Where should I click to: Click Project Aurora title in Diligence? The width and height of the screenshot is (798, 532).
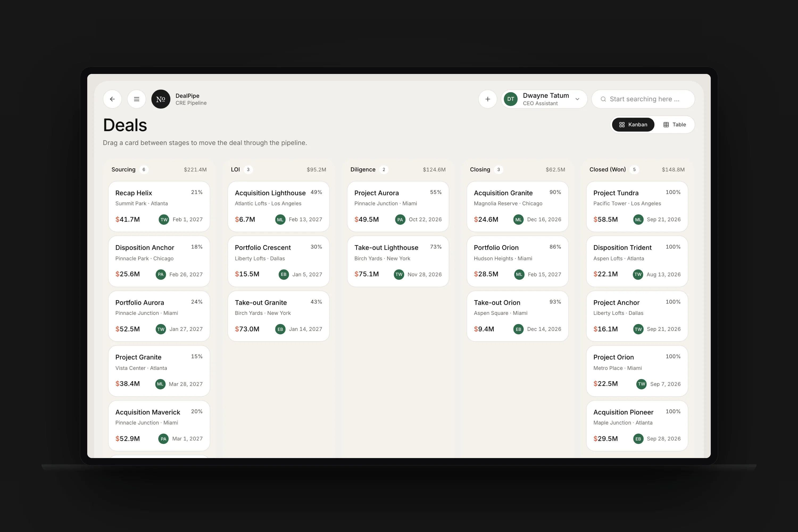pos(376,193)
